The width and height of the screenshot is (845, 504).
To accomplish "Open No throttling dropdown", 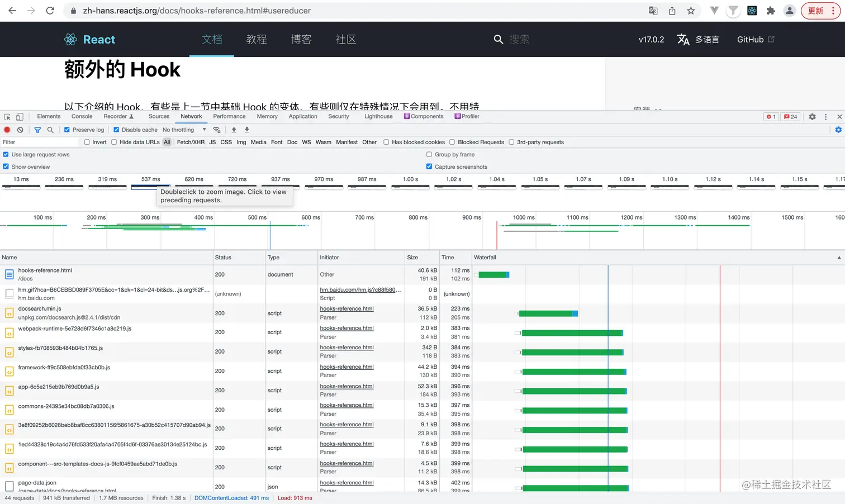I will click(184, 130).
